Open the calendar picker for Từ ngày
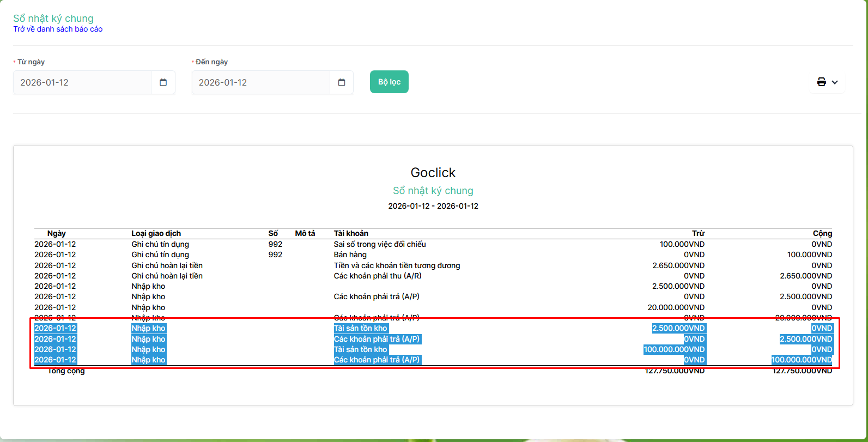868x442 pixels. tap(163, 82)
